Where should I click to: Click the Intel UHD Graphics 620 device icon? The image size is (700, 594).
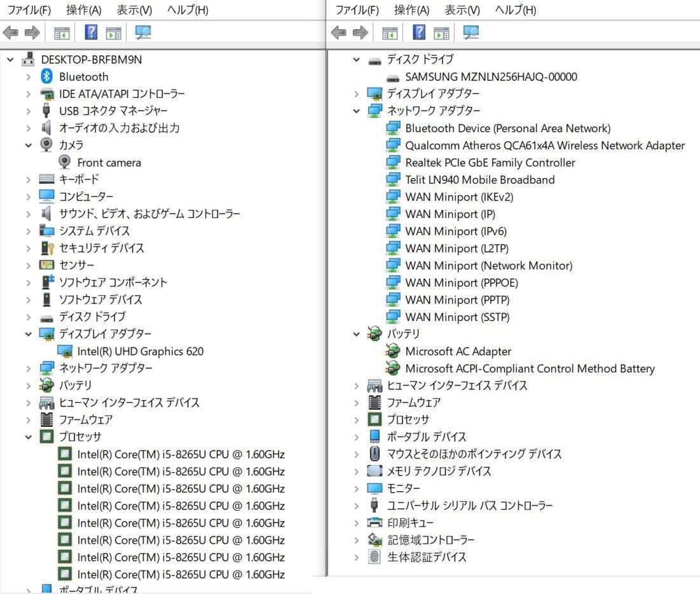(65, 351)
